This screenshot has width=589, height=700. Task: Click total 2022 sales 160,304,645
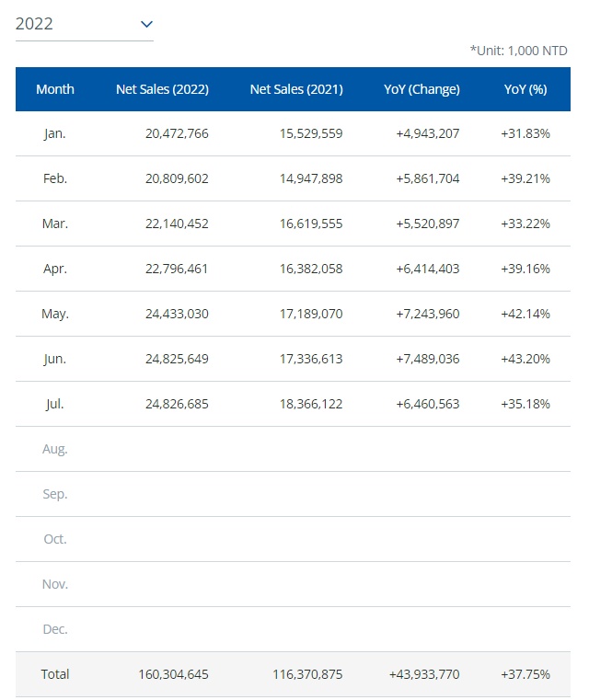click(x=173, y=674)
